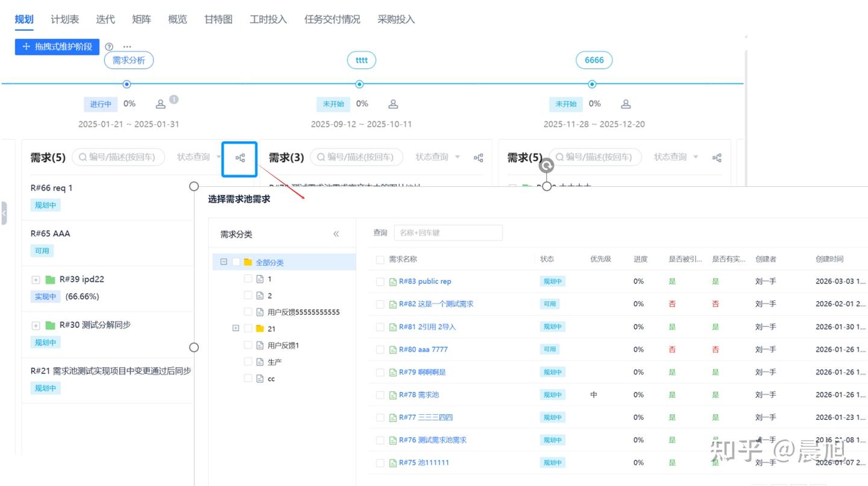Click the document icon of R#82 row
Image resolution: width=868 pixels, height=486 pixels.
point(393,304)
